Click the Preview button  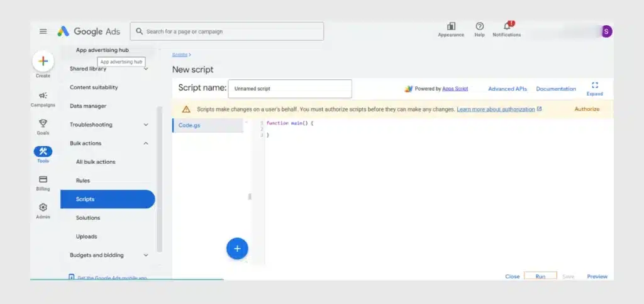[x=597, y=276]
